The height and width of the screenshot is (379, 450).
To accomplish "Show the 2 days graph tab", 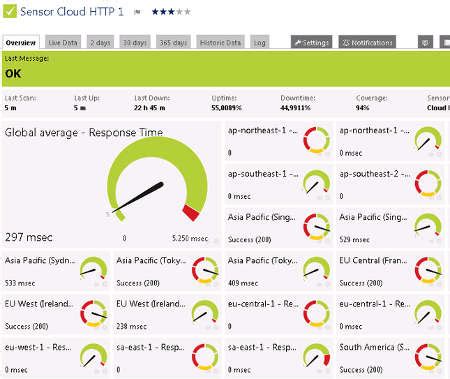I will point(100,42).
